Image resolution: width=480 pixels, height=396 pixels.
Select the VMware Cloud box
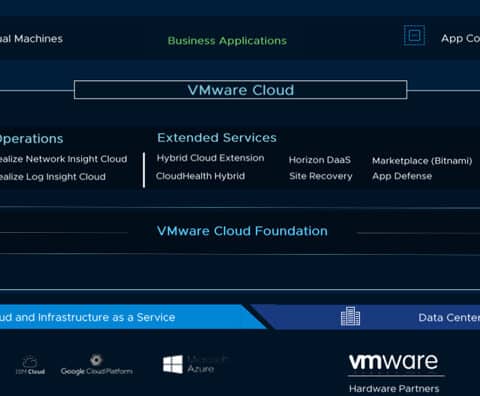click(x=240, y=90)
